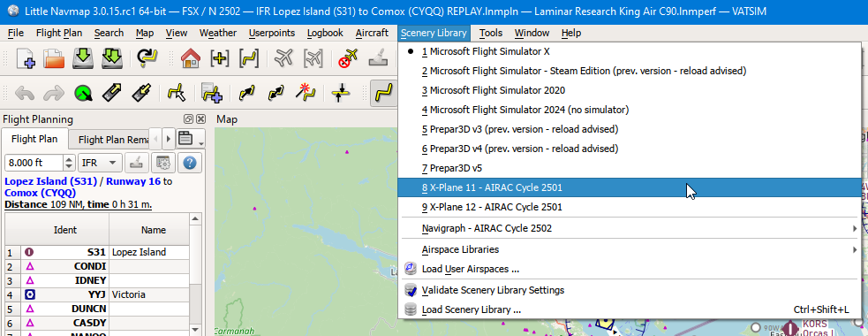Image resolution: width=868 pixels, height=336 pixels.
Task: Click the arrival runway arrow icon
Action: pos(140,92)
